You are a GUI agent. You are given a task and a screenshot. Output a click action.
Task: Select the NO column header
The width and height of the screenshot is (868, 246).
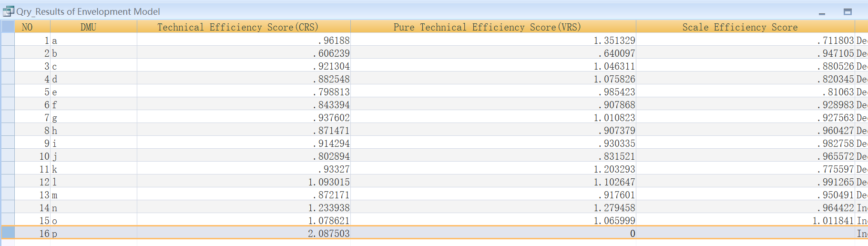(x=27, y=27)
